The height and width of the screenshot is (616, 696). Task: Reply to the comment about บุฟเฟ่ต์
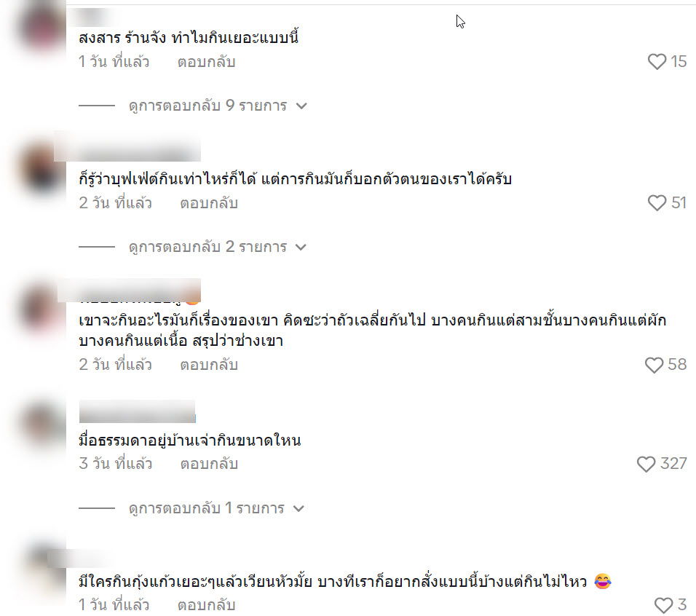pyautogui.click(x=209, y=203)
